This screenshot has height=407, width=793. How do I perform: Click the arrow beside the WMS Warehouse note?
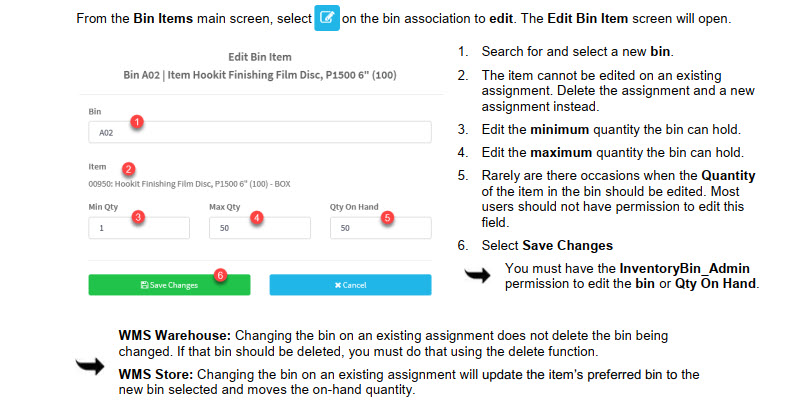[x=92, y=367]
